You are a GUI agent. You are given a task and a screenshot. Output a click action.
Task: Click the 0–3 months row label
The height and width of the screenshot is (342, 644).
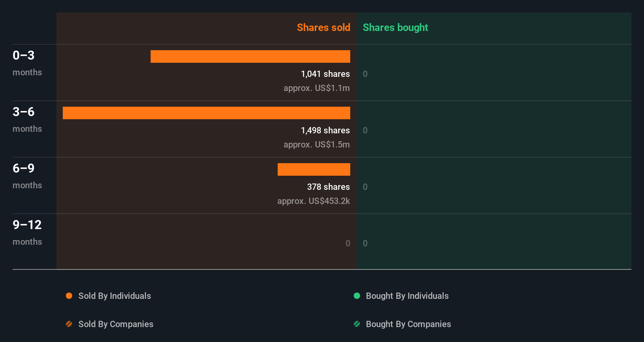[x=27, y=63]
